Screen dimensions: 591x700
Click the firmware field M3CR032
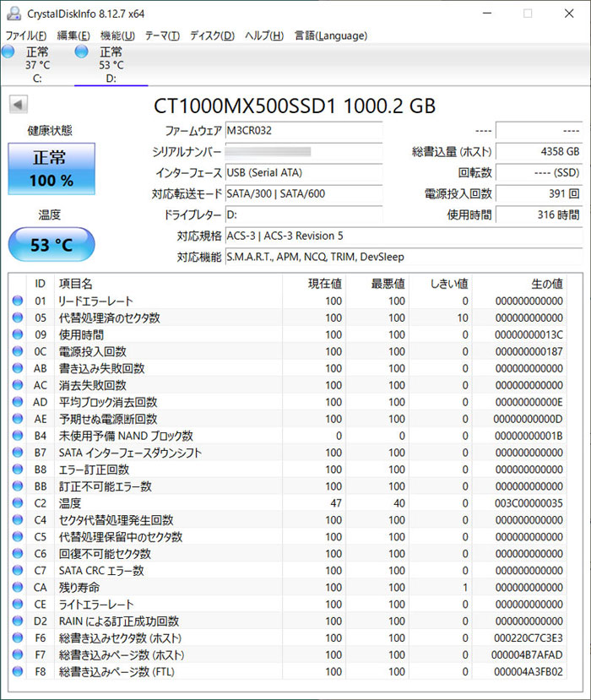coord(304,131)
